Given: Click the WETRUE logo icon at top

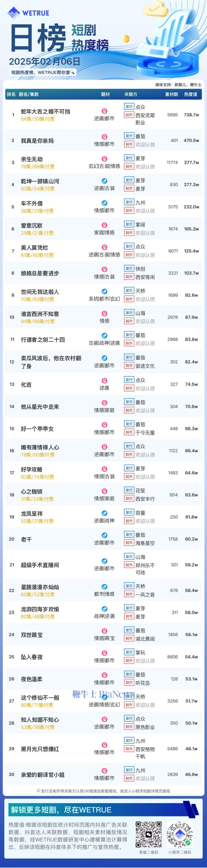Looking at the screenshot, I should click(x=14, y=13).
